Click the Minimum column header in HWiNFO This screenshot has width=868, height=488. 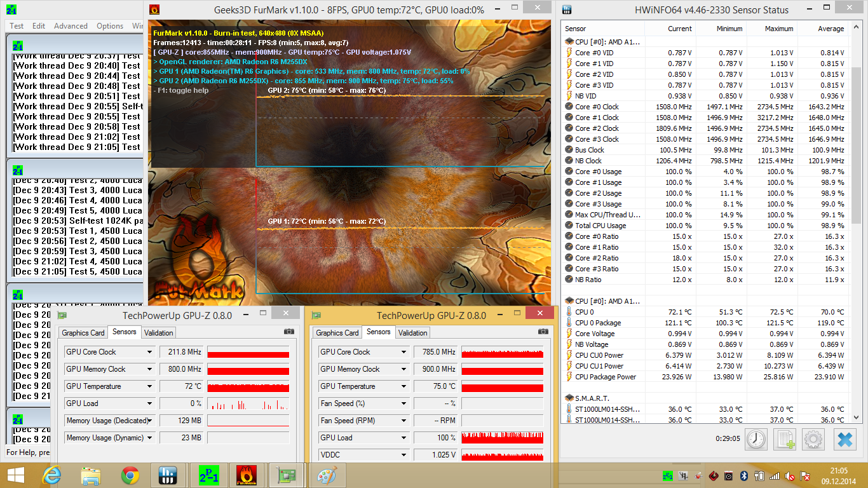pyautogui.click(x=721, y=29)
